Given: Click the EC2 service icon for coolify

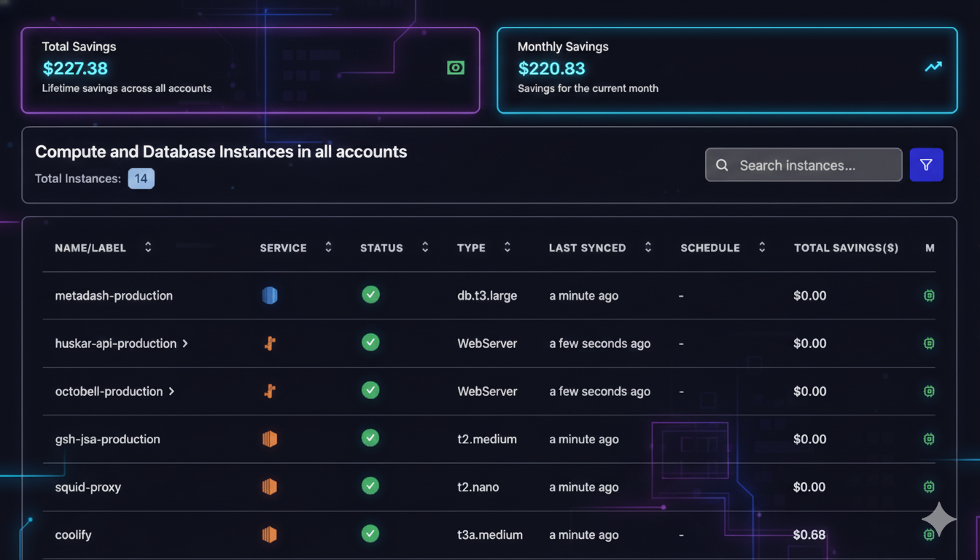Looking at the screenshot, I should tap(270, 534).
